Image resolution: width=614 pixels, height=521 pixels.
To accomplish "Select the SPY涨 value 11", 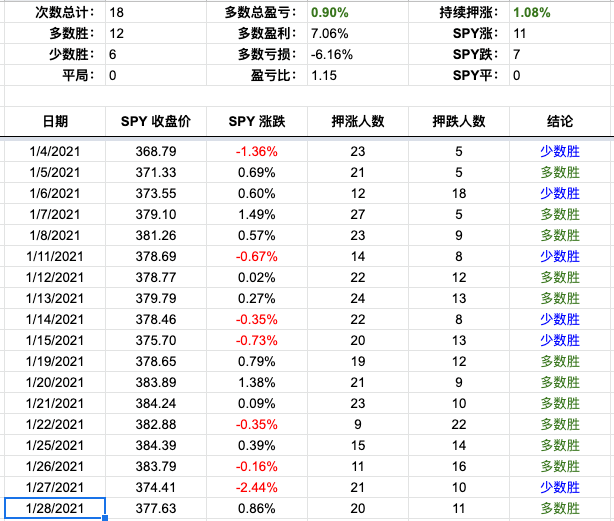I will point(560,33).
